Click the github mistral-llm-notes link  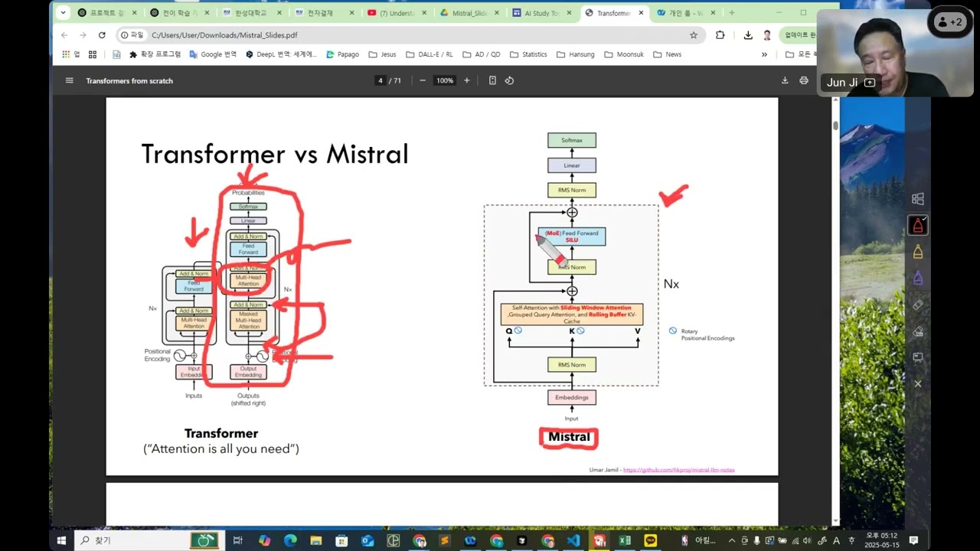pos(678,470)
